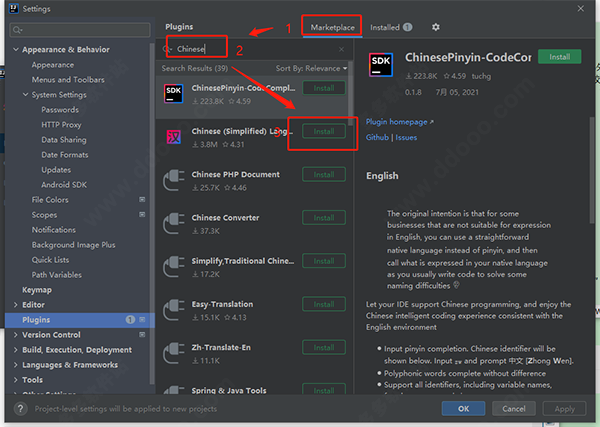Collapse the System Settings subtree
Viewport: 600px width, 427px height.
point(25,95)
